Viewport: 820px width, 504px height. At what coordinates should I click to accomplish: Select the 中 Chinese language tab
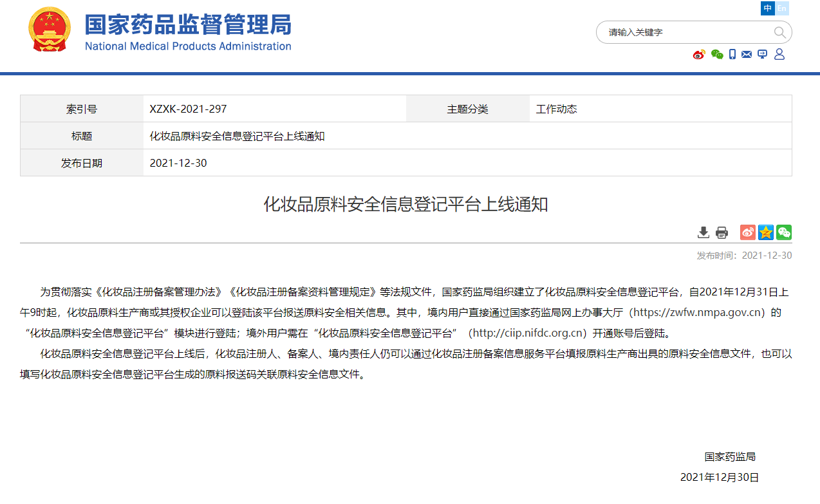[767, 8]
